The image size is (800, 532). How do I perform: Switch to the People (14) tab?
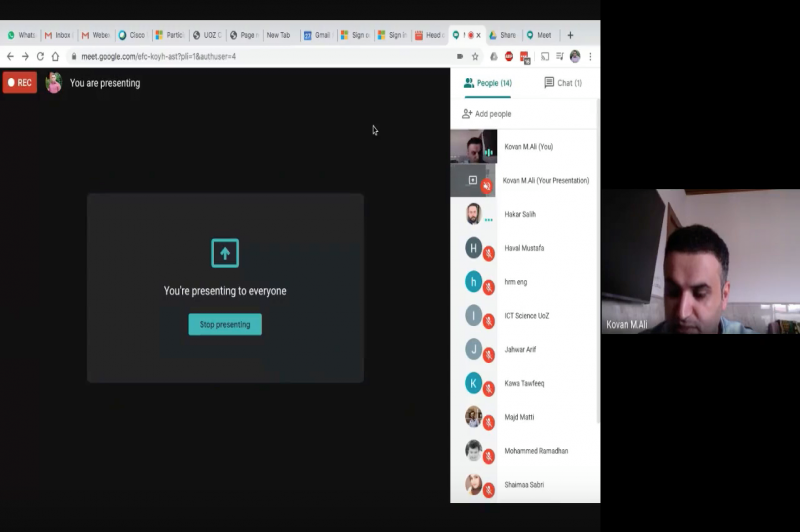(488, 83)
